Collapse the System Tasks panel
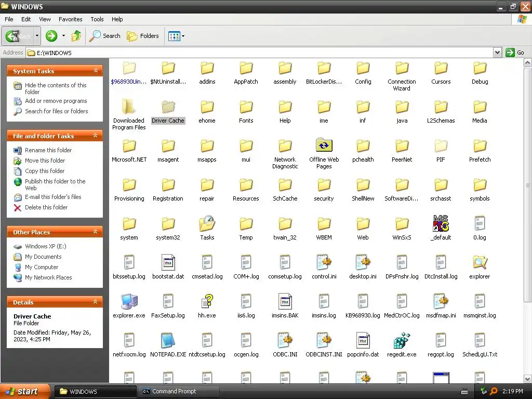Image resolution: width=532 pixels, height=399 pixels. coord(96,71)
